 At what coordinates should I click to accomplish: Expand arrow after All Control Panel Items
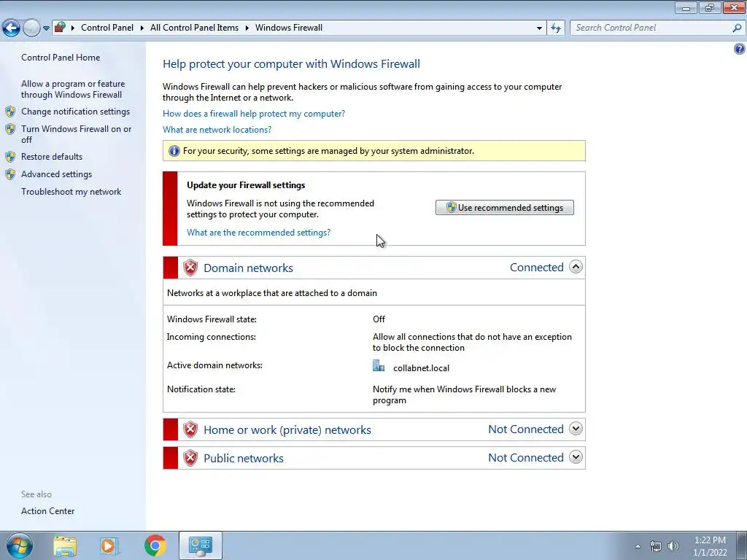click(x=247, y=28)
